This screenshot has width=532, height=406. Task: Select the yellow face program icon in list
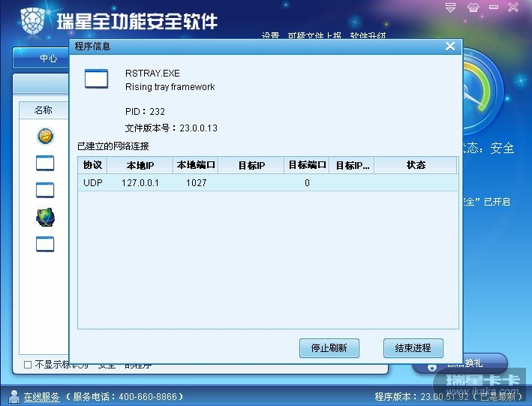tap(45, 136)
